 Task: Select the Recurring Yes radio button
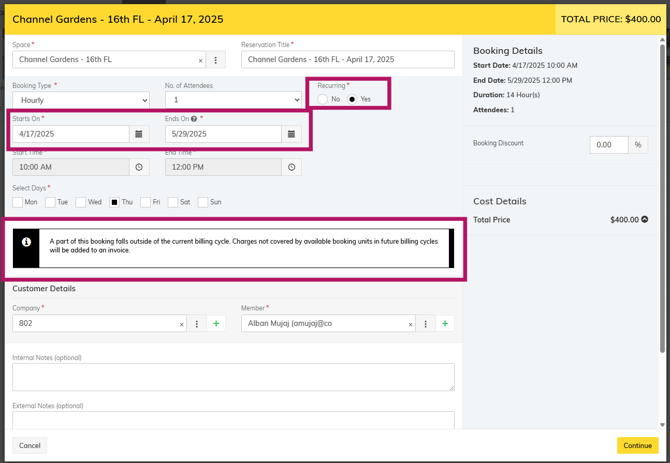(x=353, y=99)
